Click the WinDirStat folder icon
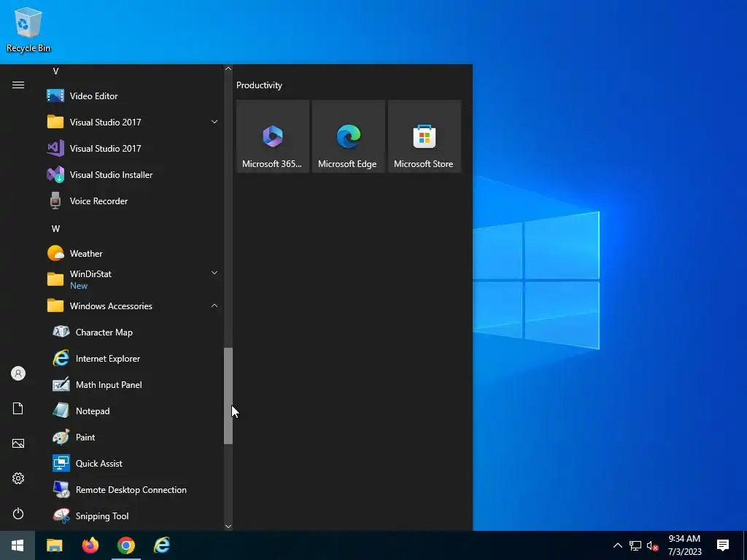747x560 pixels. [55, 279]
